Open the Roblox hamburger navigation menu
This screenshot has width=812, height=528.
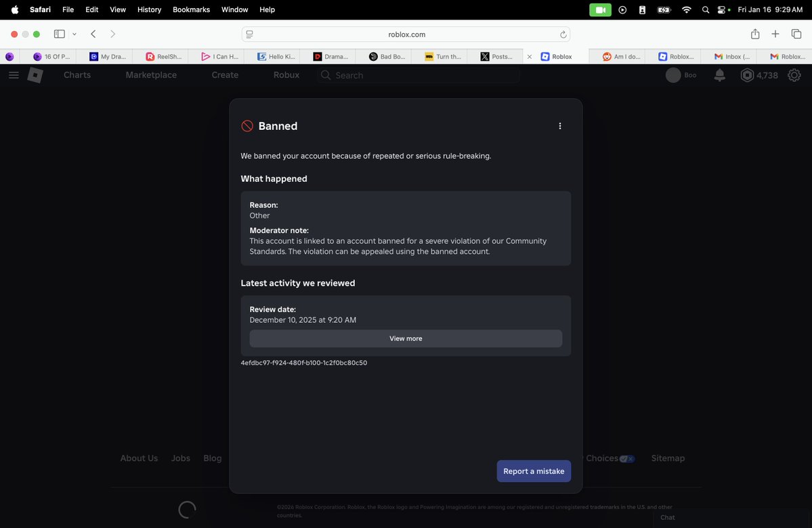(14, 75)
